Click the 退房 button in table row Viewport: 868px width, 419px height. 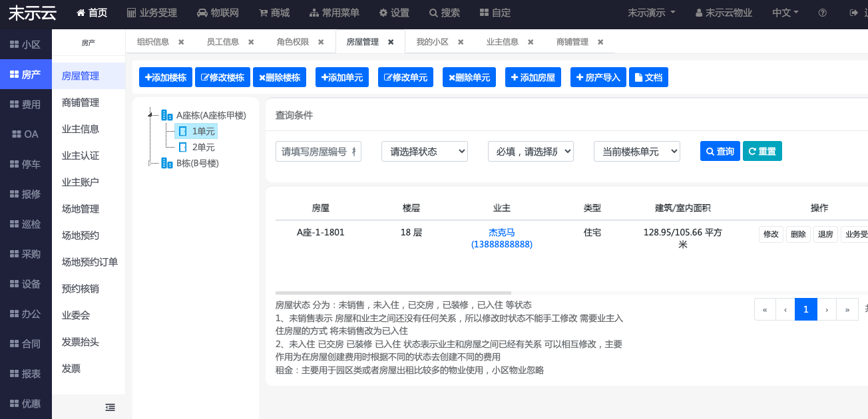[825, 234]
